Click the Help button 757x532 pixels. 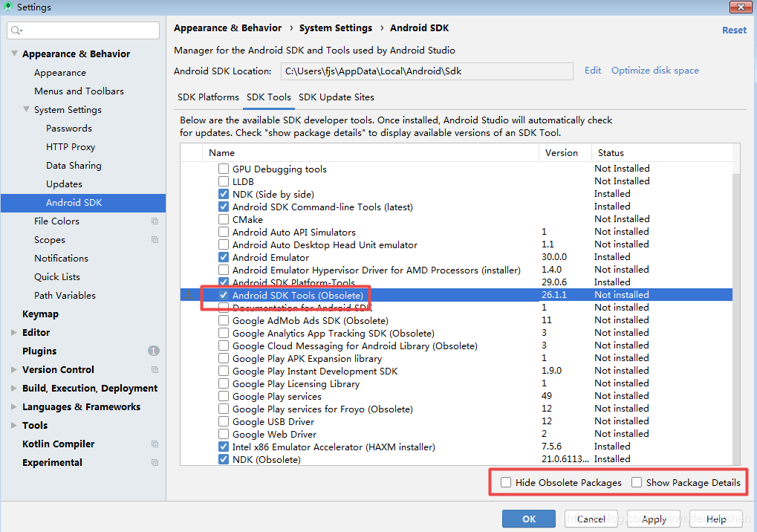click(x=716, y=519)
